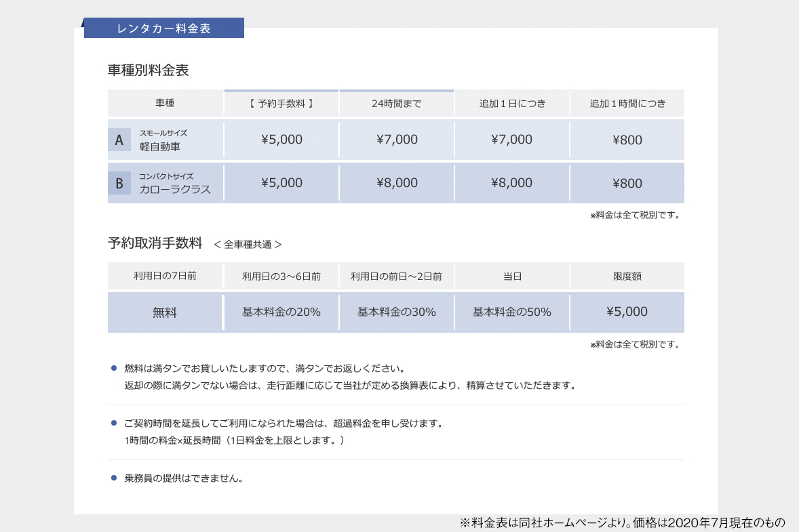
Task: Click the 無料 cancellation fee cell
Action: pos(165,312)
